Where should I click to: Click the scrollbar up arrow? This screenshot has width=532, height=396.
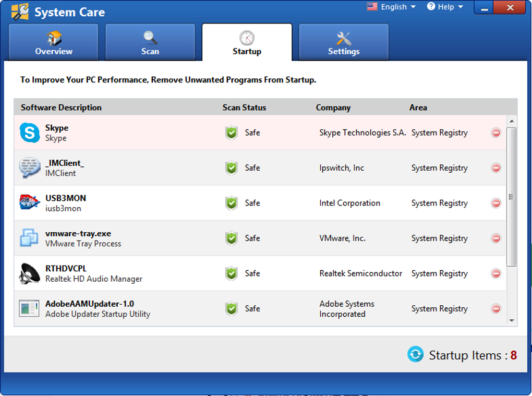(x=511, y=122)
